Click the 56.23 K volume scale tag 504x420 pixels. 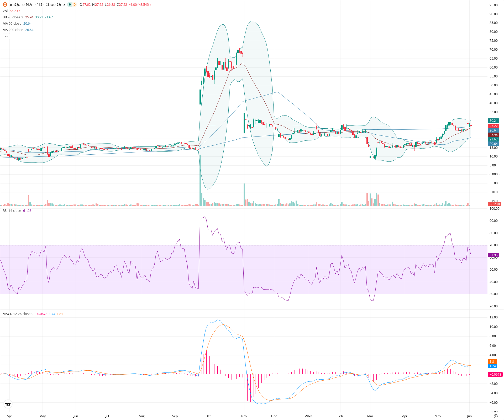pos(495,204)
